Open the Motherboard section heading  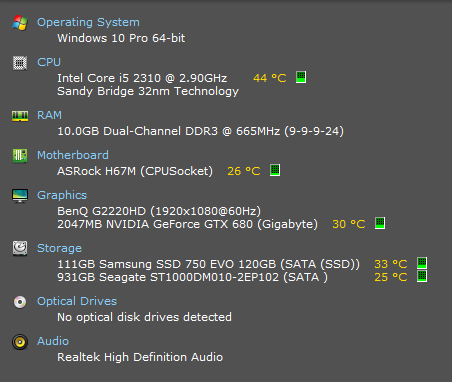pos(73,155)
